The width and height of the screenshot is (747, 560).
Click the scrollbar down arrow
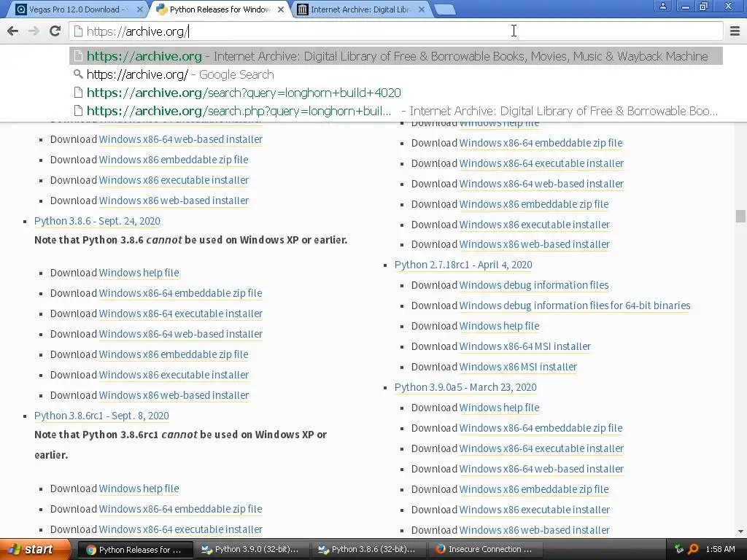(740, 532)
